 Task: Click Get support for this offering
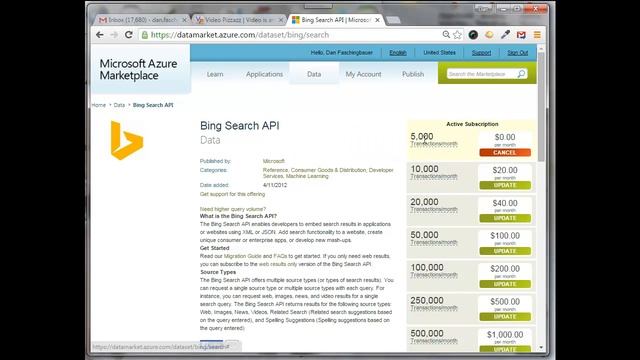coord(232,194)
